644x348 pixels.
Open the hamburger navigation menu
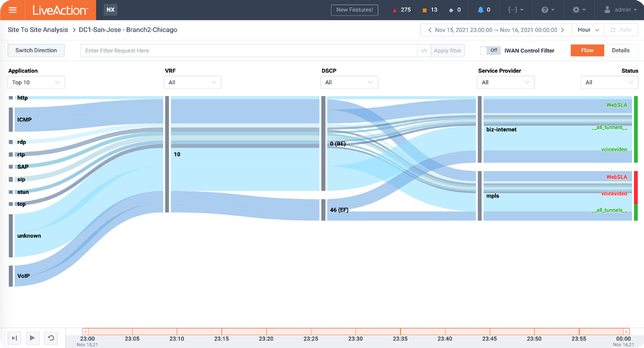click(x=12, y=10)
